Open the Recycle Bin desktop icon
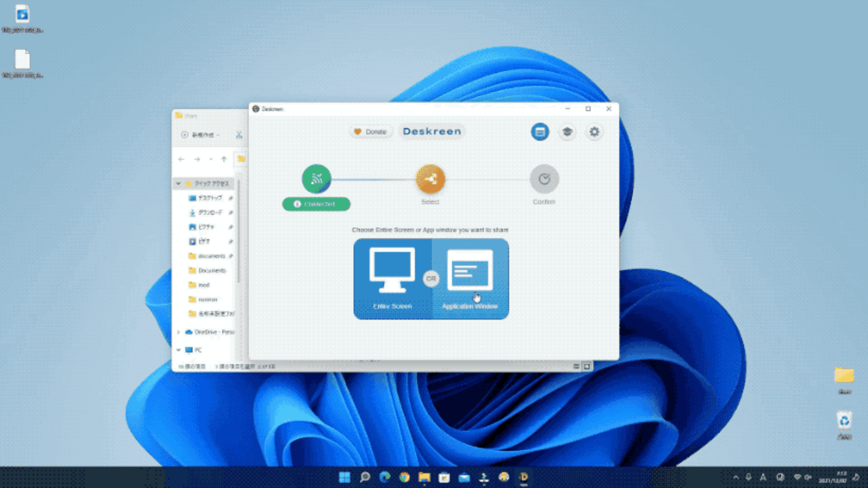Viewport: 868px width, 488px height. point(844,421)
